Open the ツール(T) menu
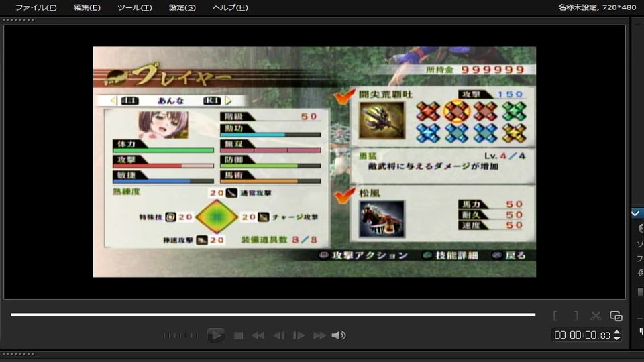644x362 pixels. (134, 7)
